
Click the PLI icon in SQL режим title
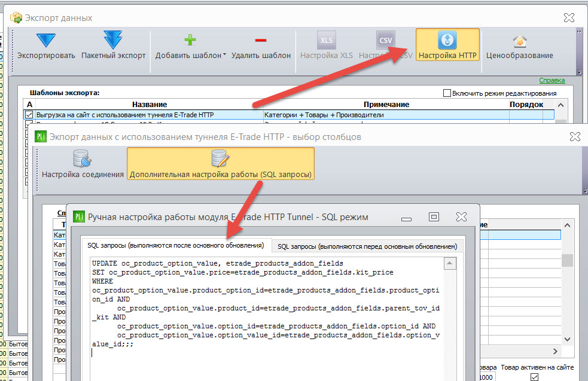point(79,217)
